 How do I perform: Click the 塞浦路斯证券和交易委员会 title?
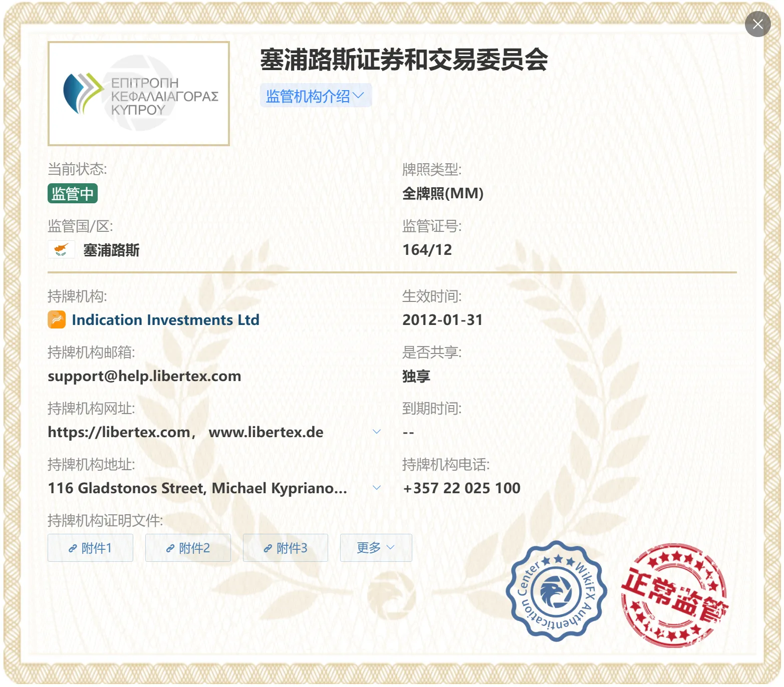(x=404, y=60)
